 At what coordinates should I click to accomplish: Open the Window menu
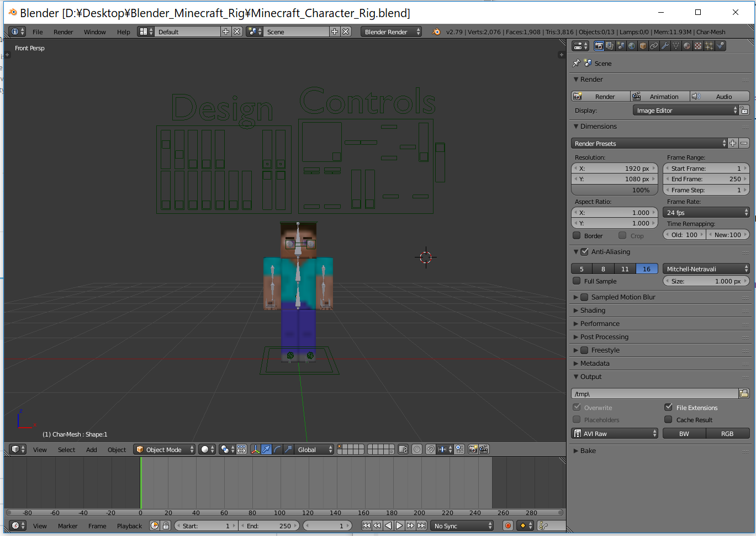click(x=94, y=31)
